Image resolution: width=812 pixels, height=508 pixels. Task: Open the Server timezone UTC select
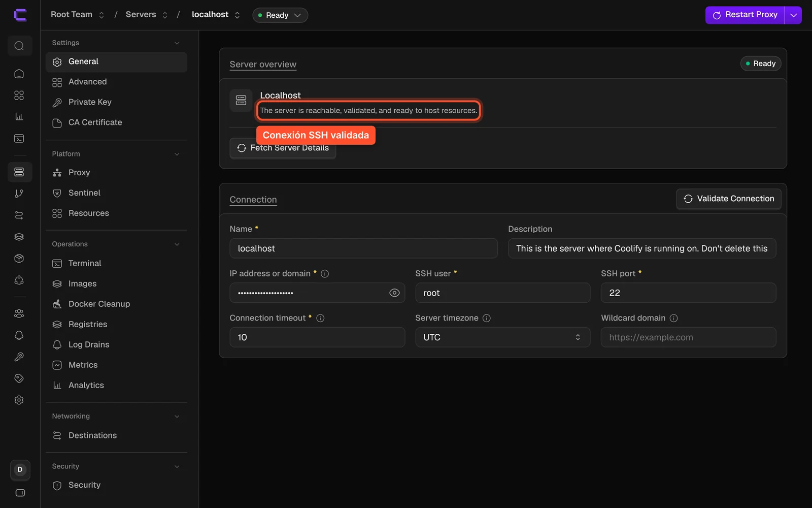pyautogui.click(x=503, y=337)
